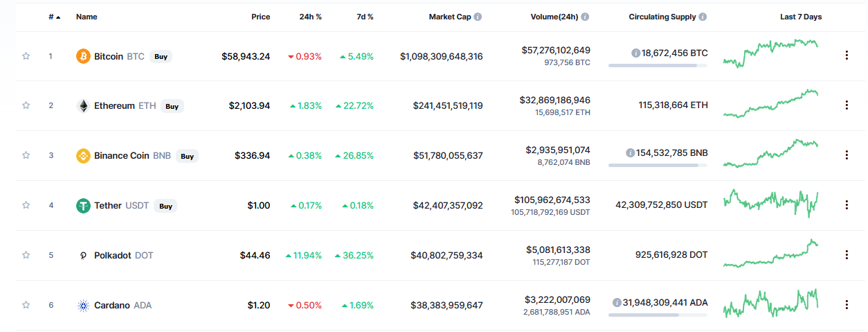
Task: Click the Tether logo icon
Action: [83, 206]
